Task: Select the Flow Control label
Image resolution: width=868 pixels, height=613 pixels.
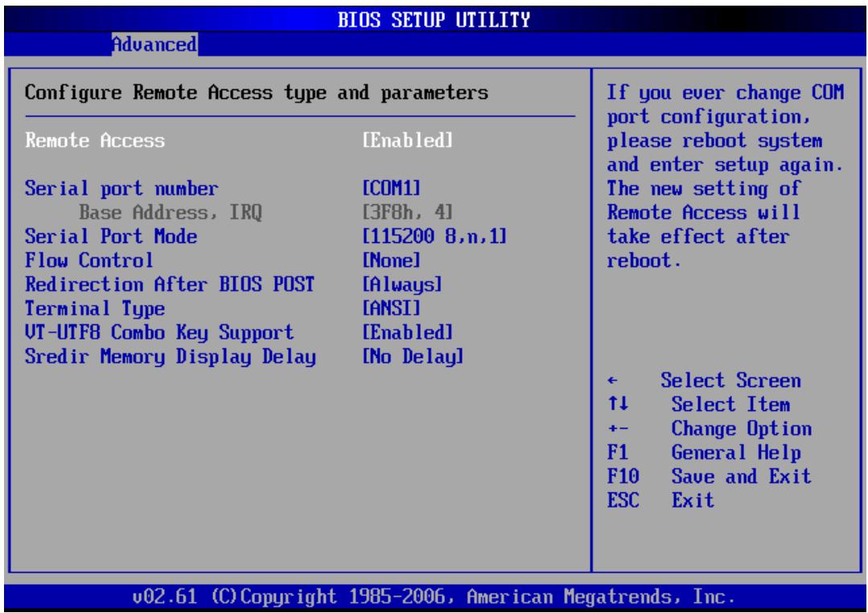Action: point(88,261)
